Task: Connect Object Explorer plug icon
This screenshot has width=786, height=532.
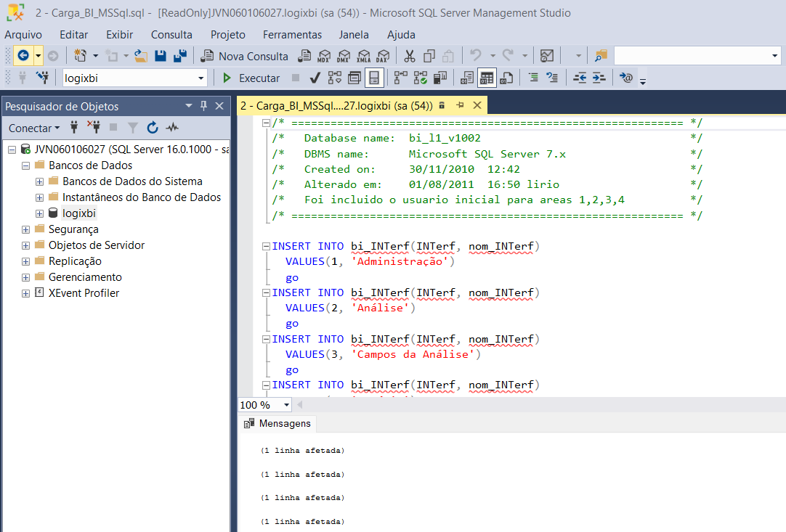Action: pos(74,128)
